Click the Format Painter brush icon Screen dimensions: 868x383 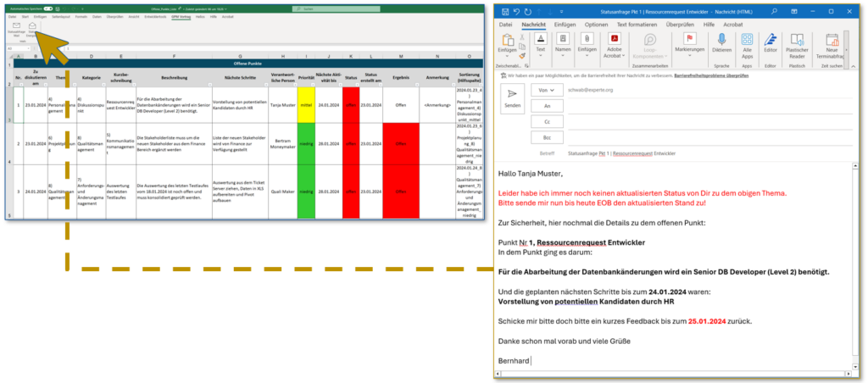(x=521, y=56)
